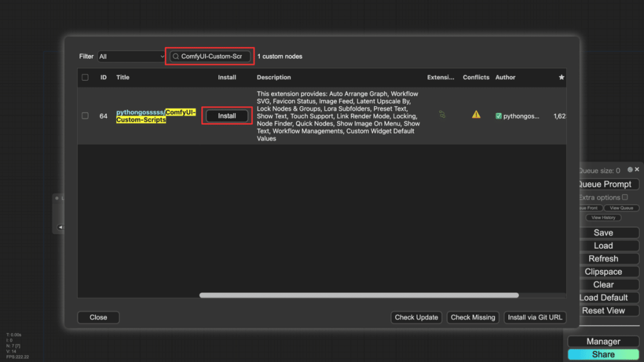The image size is (644, 362).
Task: Install the pythongosssss ComfyUI-Custom-Scripts node
Action: 226,116
